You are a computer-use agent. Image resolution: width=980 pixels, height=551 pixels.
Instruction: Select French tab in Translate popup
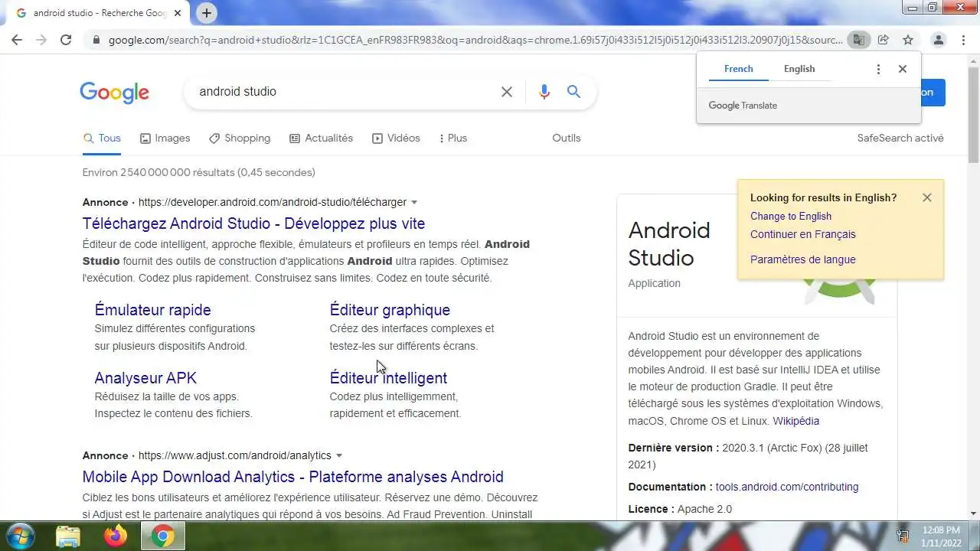pos(739,69)
